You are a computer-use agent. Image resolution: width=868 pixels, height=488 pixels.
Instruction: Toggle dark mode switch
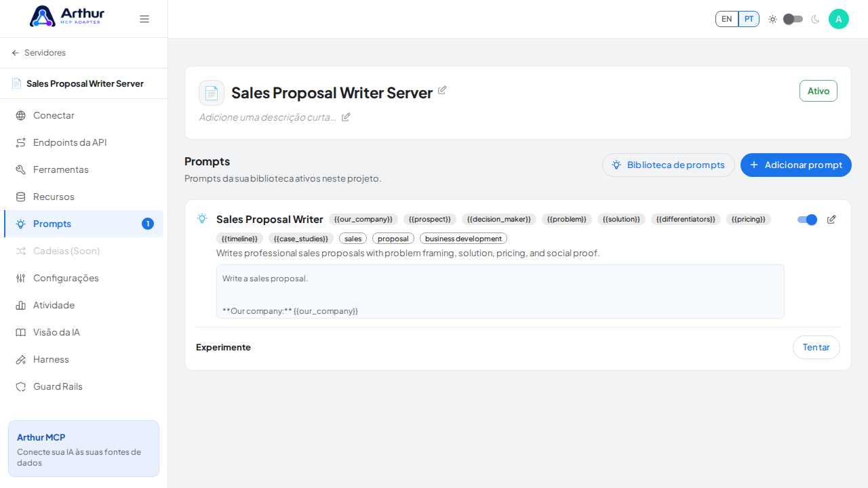click(793, 19)
